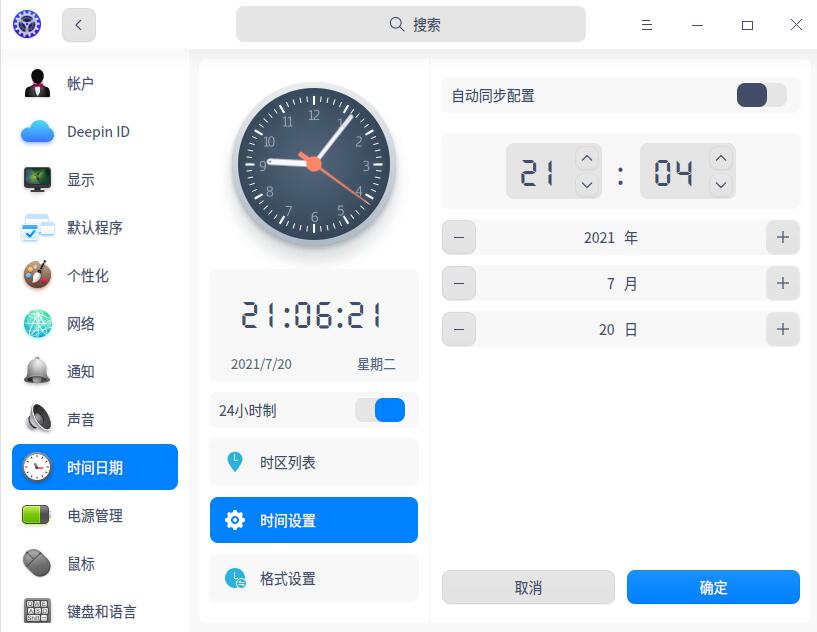Image resolution: width=817 pixels, height=632 pixels.
Task: Select 默认程序 label in the sidebar
Action: (95, 228)
